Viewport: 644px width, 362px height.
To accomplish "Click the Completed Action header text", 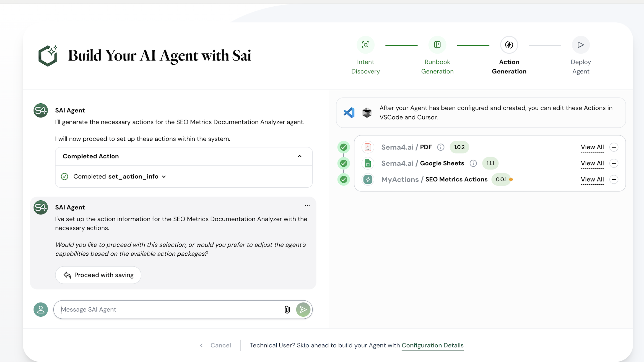I will pos(91,156).
